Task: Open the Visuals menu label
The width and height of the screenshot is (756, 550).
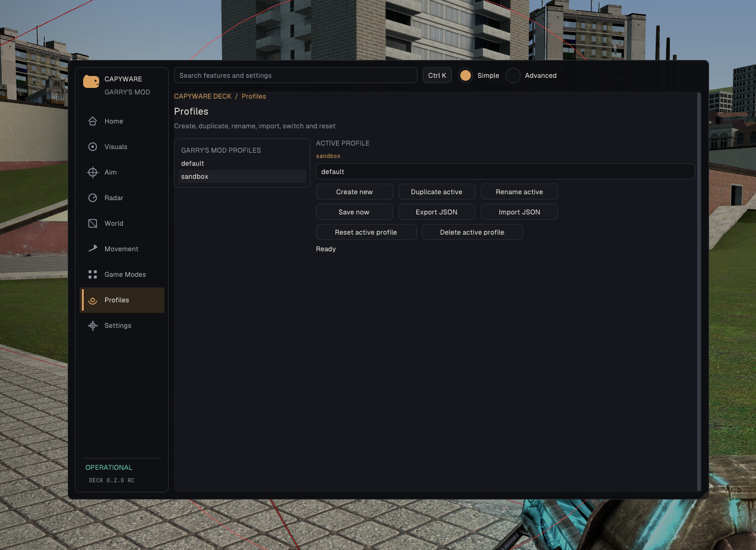Action: 116,147
